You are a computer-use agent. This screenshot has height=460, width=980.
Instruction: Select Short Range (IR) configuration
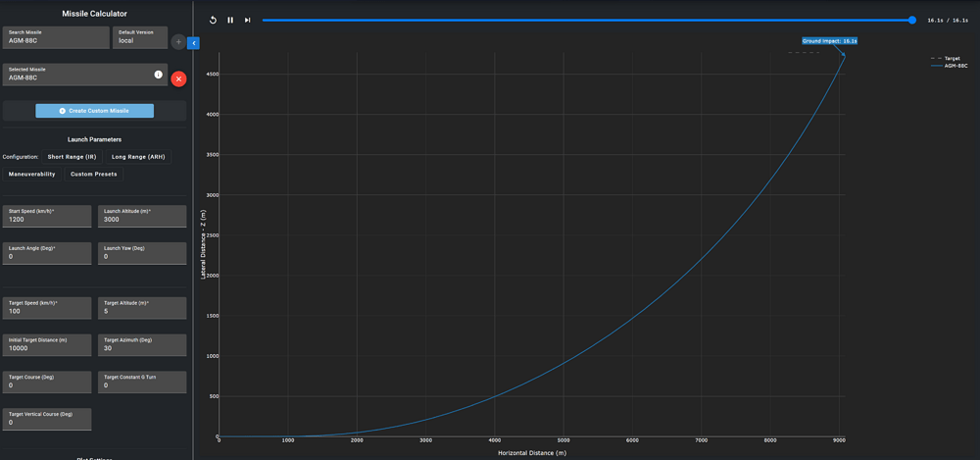point(72,157)
